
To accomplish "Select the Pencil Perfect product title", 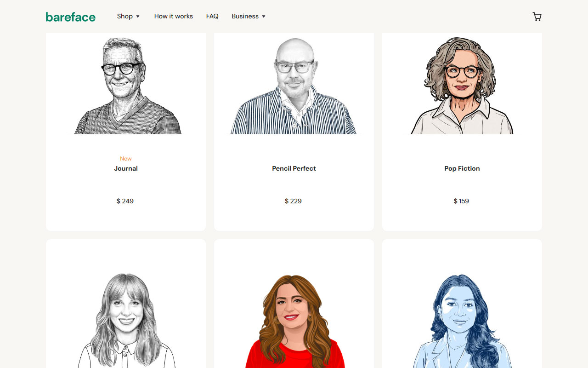I will tap(294, 168).
